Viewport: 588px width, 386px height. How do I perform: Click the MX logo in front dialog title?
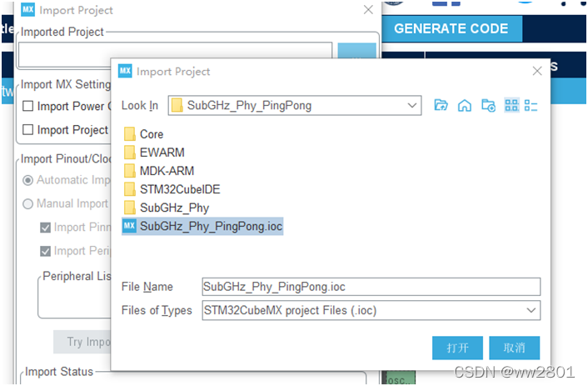coord(125,71)
